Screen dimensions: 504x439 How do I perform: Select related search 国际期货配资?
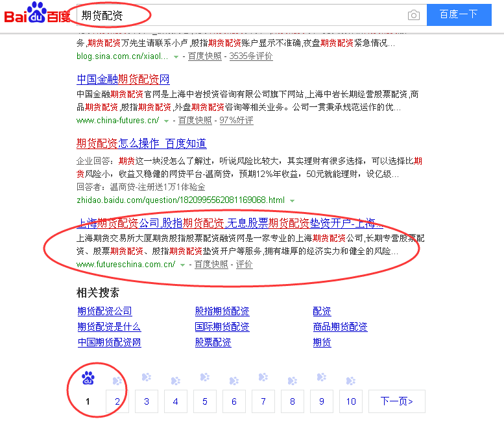coord(222,327)
